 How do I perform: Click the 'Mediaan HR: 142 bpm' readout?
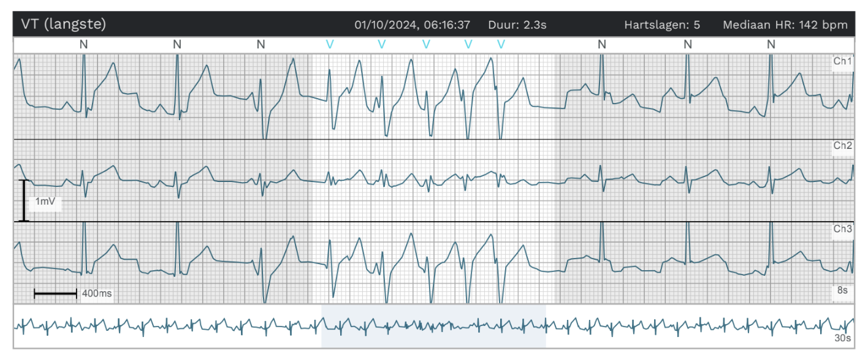[785, 25]
